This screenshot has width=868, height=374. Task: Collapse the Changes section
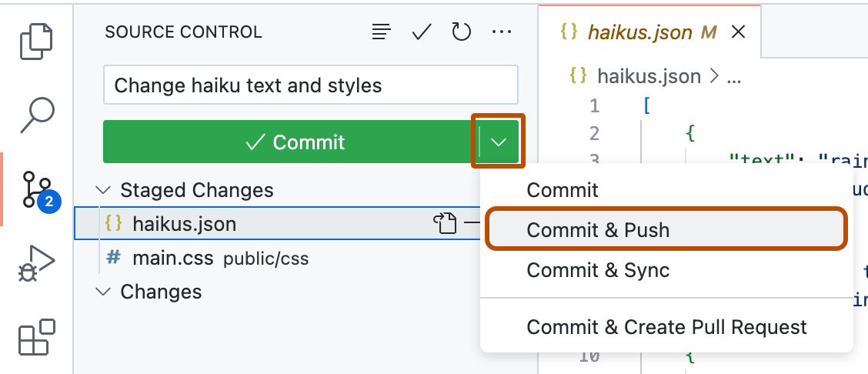tap(102, 292)
